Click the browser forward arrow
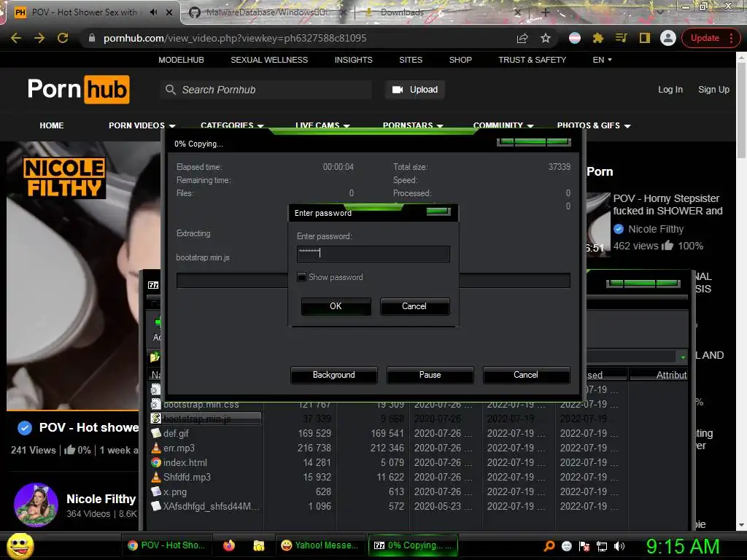747x560 pixels. (x=39, y=38)
